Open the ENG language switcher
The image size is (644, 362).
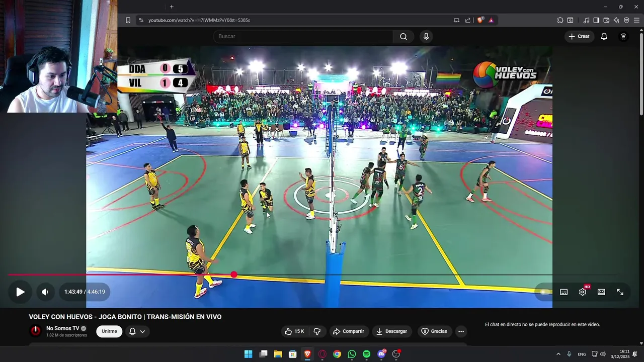pyautogui.click(x=582, y=354)
